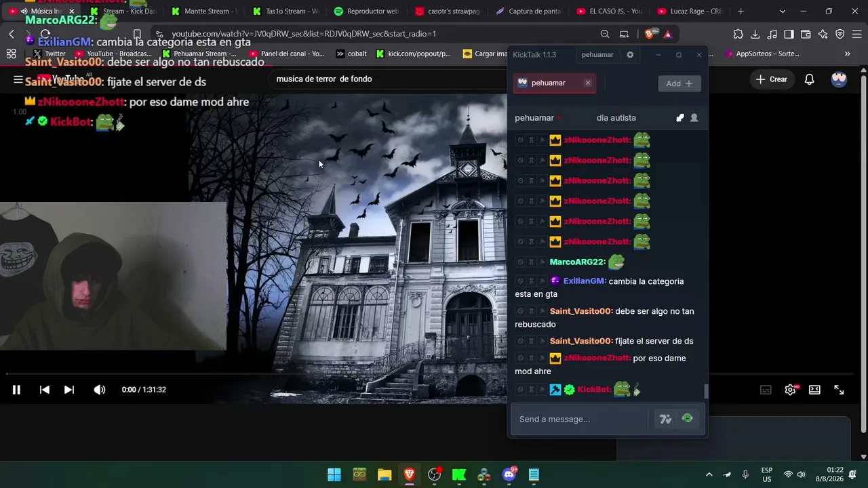Expand the bookmarks overflow chevron
This screenshot has height=488, width=868.
847,54
